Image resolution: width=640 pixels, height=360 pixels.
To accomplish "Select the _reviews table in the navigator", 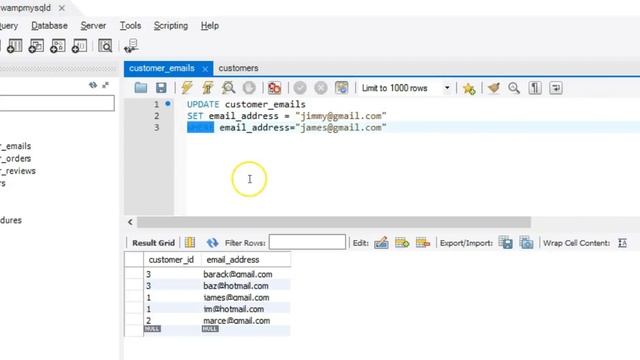I will tap(18, 171).
